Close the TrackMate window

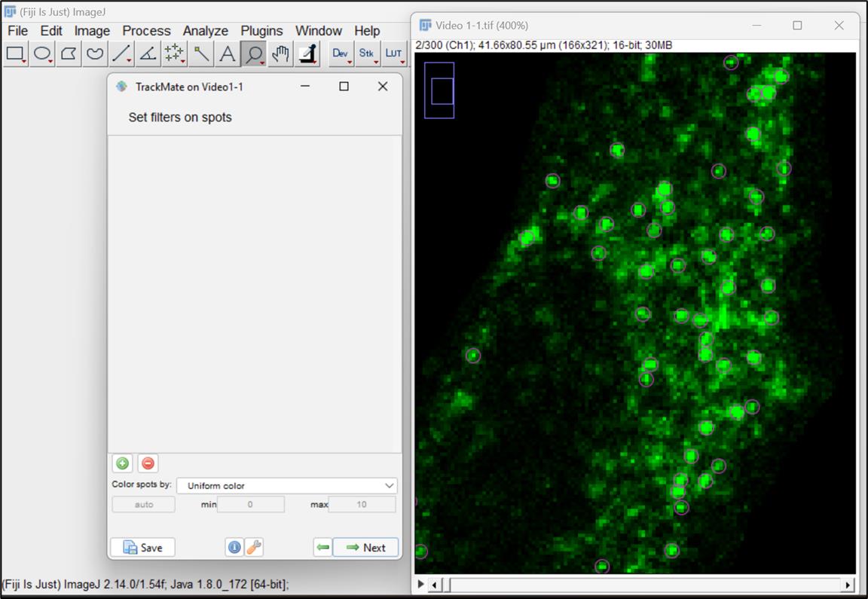coord(383,87)
